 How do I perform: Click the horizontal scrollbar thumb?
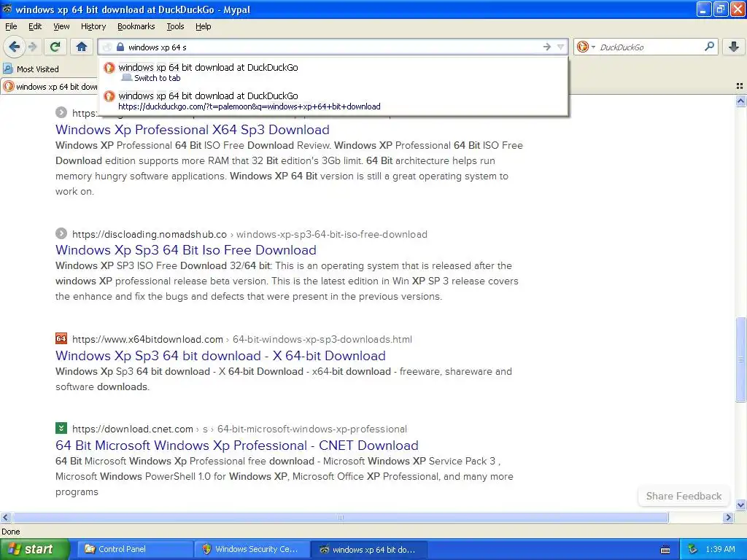click(340, 517)
